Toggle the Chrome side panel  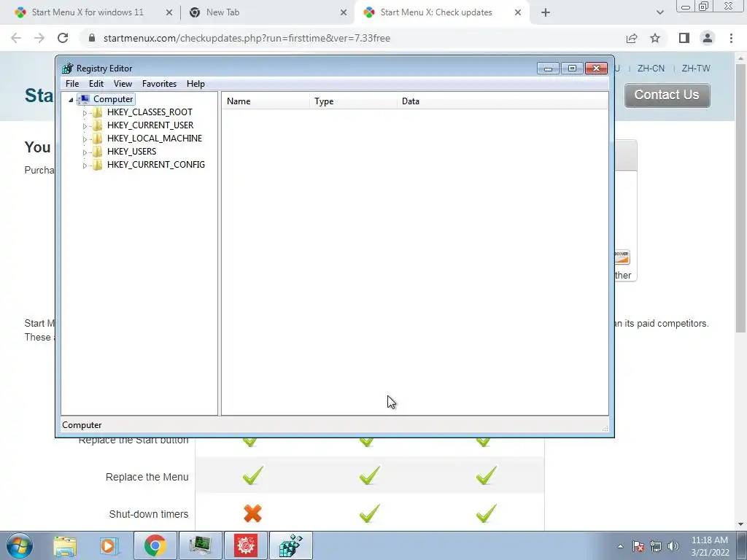point(684,38)
